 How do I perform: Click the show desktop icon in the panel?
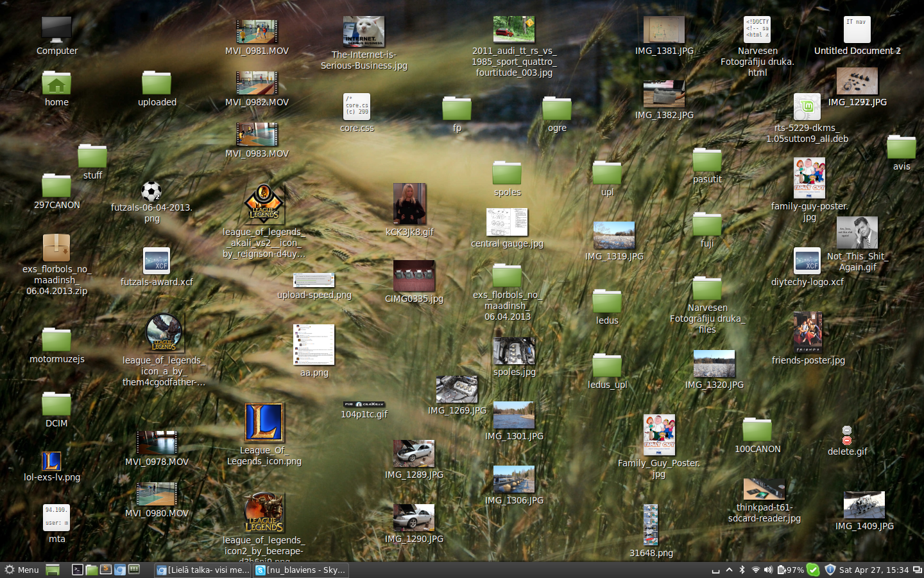53,570
